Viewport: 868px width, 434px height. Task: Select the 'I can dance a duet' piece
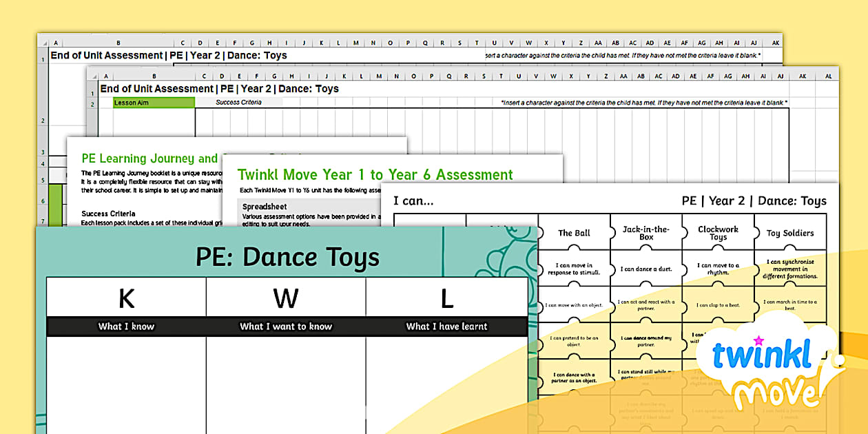coord(645,269)
